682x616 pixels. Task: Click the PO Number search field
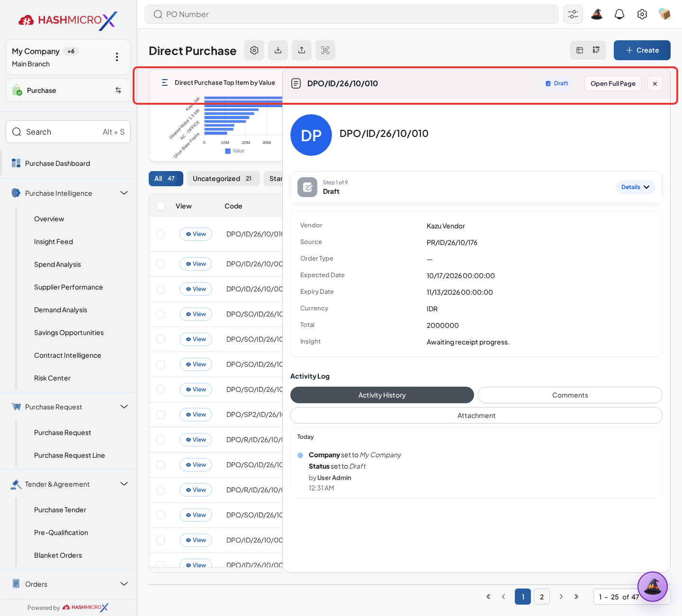coord(351,14)
